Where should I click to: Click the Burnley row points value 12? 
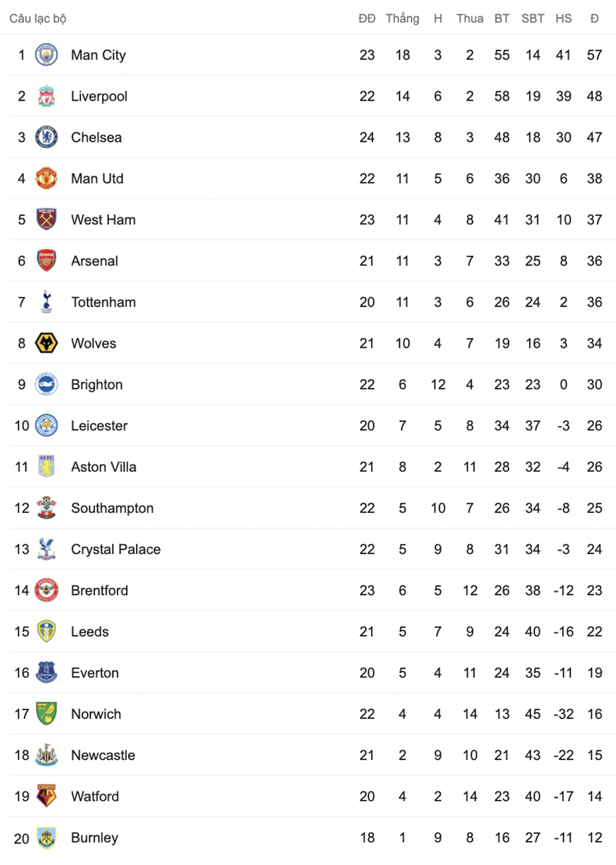(x=594, y=837)
